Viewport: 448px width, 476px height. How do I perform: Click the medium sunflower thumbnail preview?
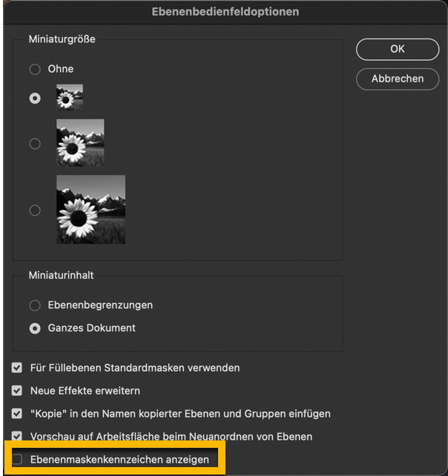(80, 142)
